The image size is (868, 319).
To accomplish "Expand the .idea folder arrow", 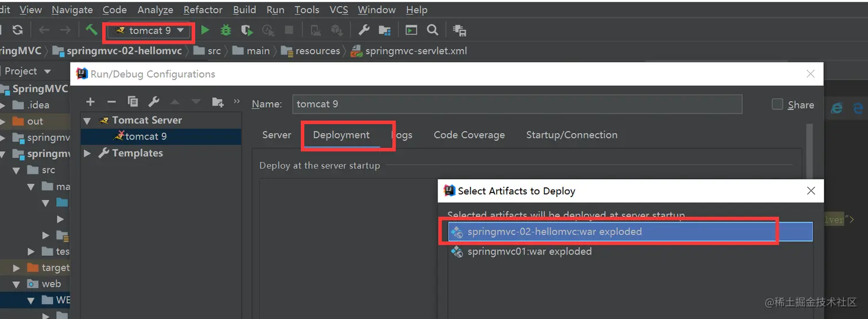I will tap(3, 105).
